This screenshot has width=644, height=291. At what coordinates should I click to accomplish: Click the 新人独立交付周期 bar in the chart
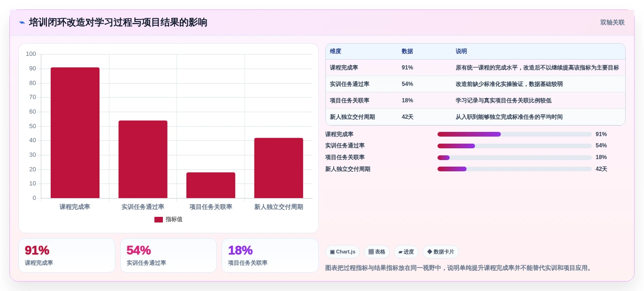click(279, 168)
